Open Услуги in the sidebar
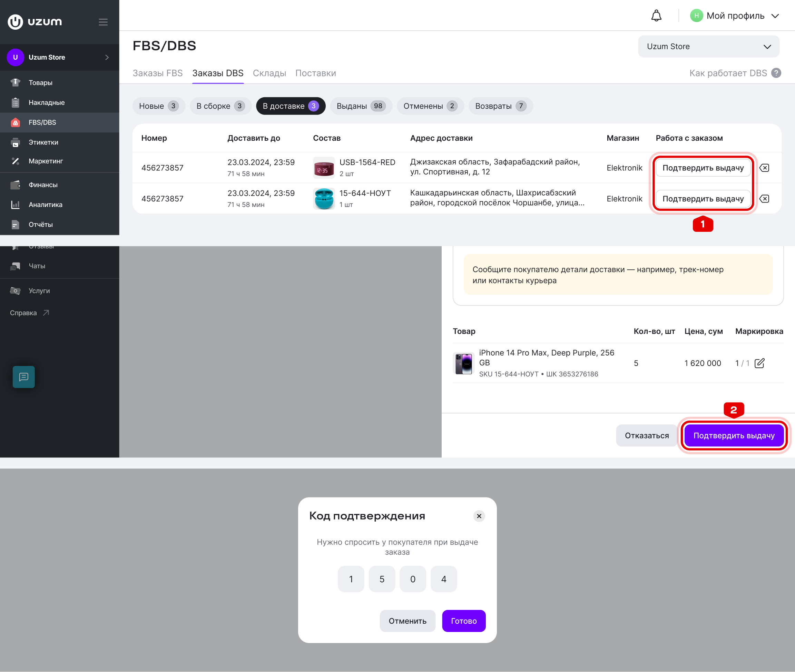Viewport: 795px width, 672px height. pyautogui.click(x=59, y=291)
